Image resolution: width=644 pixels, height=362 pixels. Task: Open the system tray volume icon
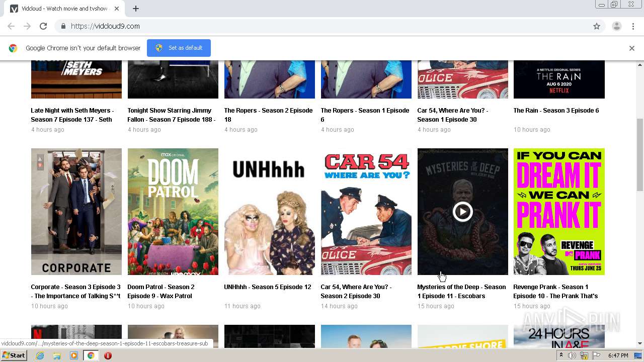(572, 355)
